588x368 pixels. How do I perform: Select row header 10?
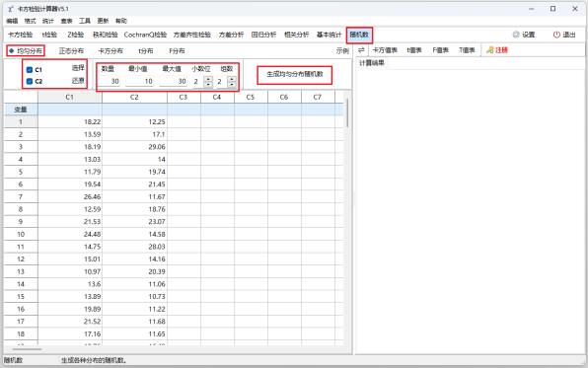coord(21,234)
